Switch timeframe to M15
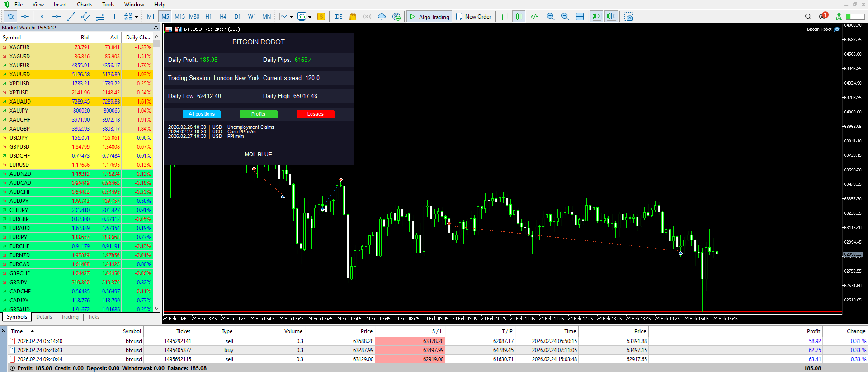Image resolution: width=868 pixels, height=372 pixels. [179, 17]
